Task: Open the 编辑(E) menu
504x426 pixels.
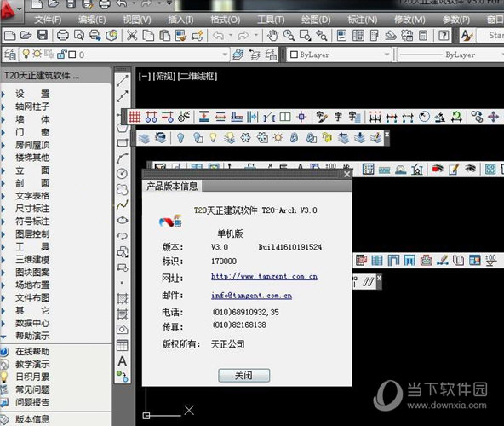Action: pyautogui.click(x=92, y=20)
